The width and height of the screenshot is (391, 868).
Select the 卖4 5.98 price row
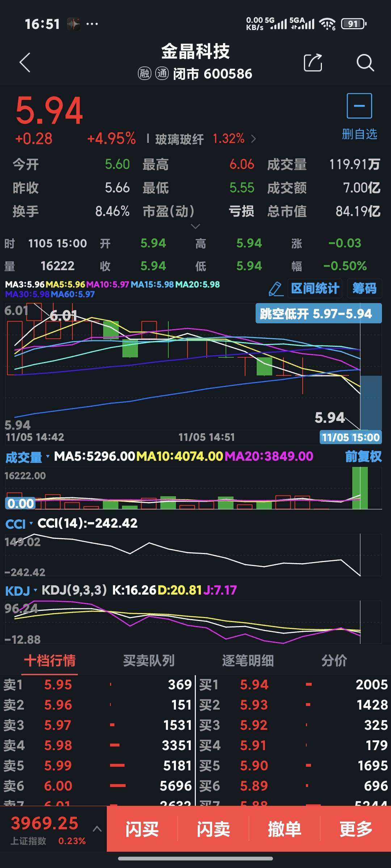coord(98,745)
